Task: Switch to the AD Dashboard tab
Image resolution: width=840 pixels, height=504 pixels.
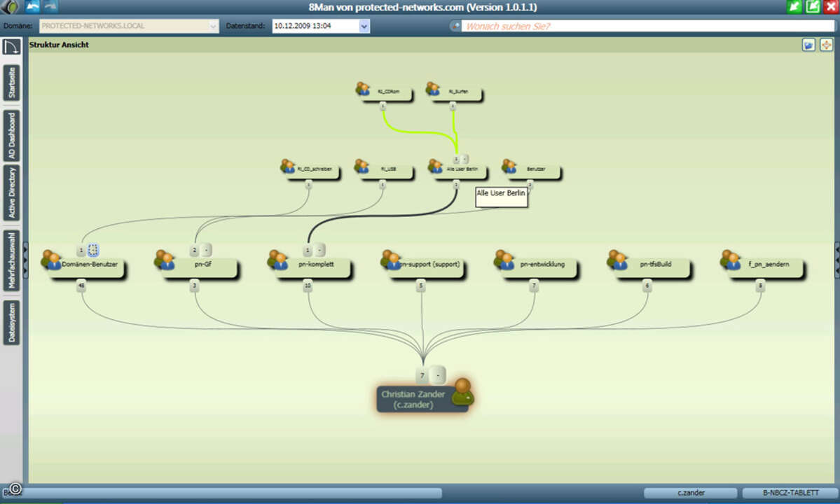Action: click(x=12, y=136)
